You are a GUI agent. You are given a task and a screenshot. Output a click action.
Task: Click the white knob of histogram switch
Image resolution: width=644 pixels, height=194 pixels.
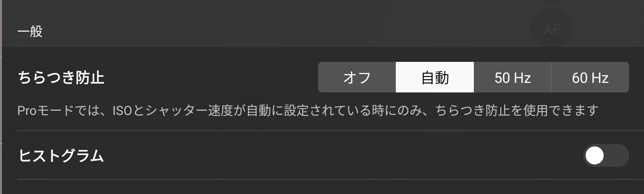(x=595, y=155)
